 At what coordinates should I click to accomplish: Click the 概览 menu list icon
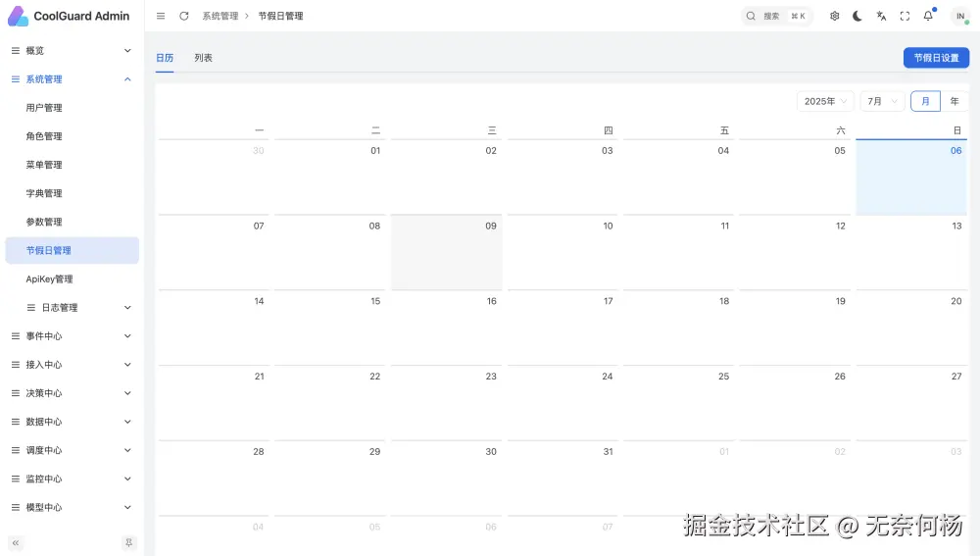[x=16, y=51]
